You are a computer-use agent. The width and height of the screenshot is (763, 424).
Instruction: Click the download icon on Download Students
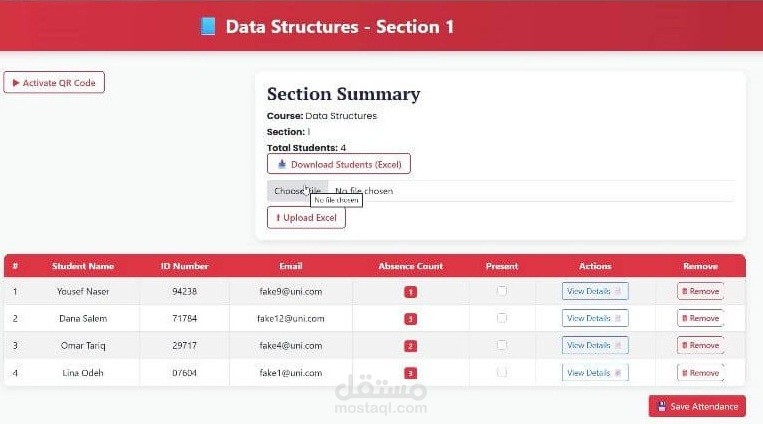point(282,164)
